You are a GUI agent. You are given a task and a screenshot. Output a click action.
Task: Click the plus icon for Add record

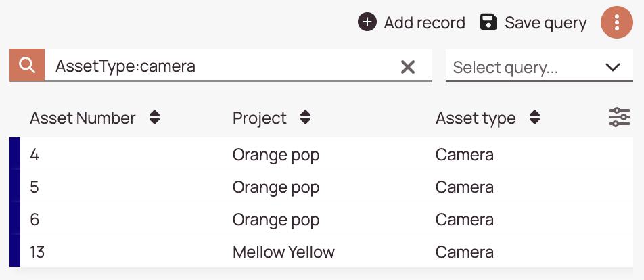point(367,22)
